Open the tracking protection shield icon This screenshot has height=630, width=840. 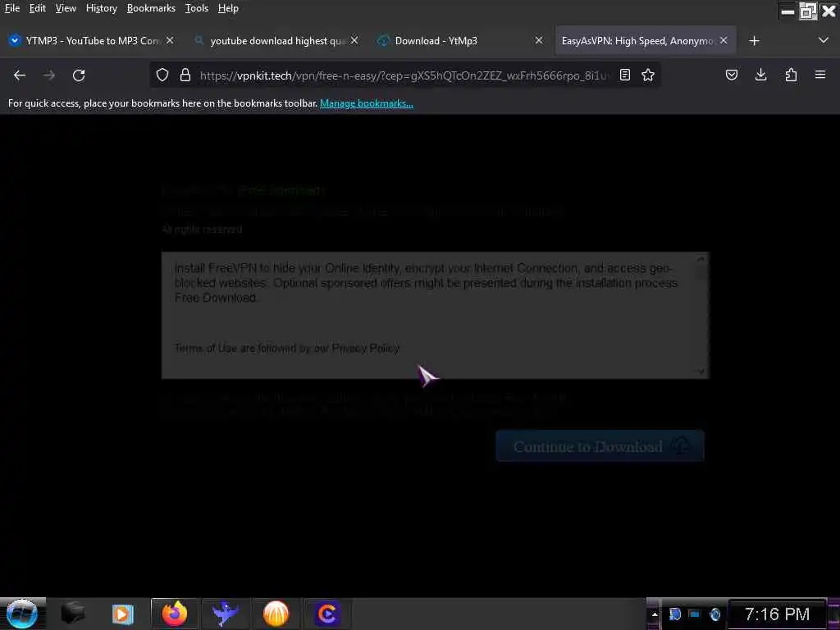[162, 75]
